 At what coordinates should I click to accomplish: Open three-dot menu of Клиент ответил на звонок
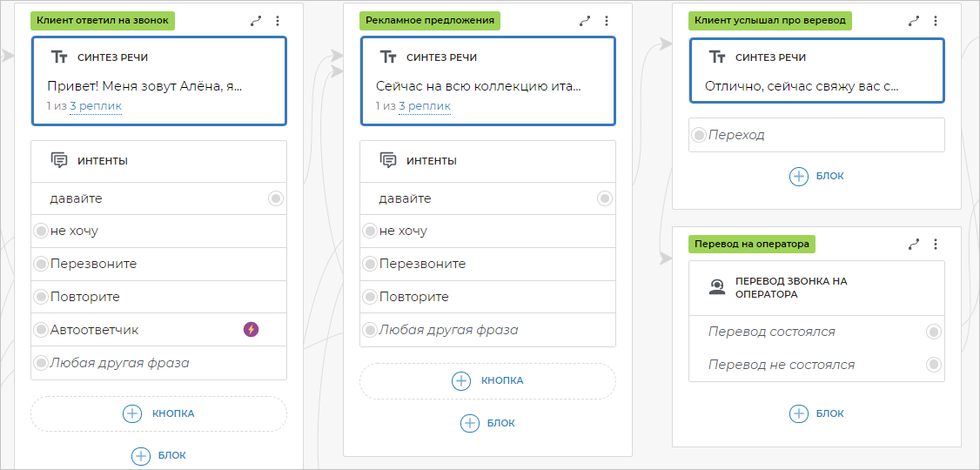coord(278,21)
